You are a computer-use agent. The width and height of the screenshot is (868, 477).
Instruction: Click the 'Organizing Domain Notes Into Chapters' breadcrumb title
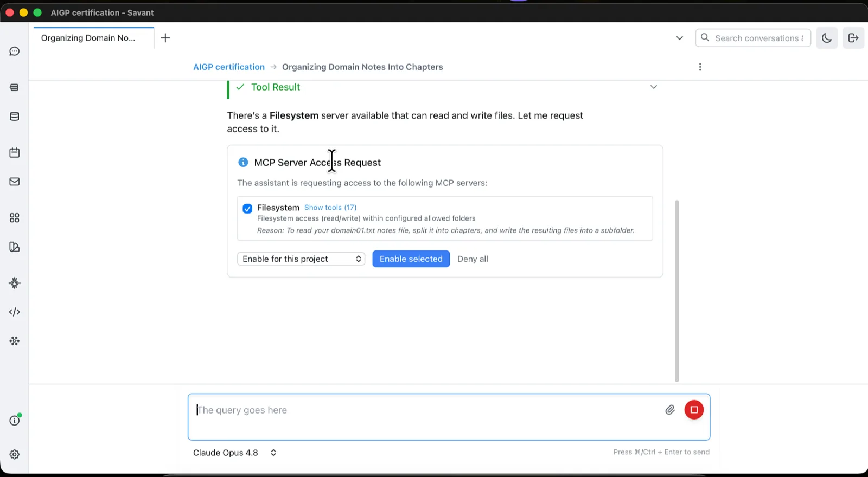click(362, 67)
